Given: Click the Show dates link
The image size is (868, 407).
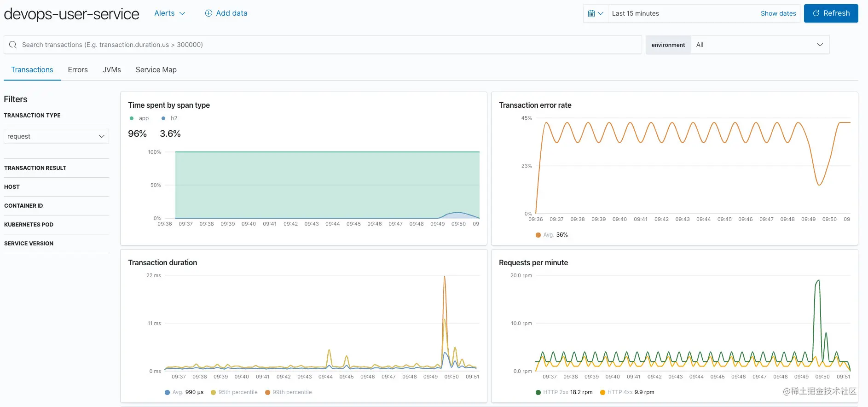Looking at the screenshot, I should point(778,13).
